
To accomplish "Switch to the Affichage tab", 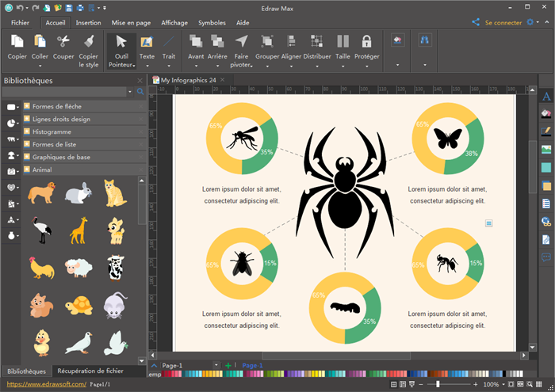I will (174, 23).
